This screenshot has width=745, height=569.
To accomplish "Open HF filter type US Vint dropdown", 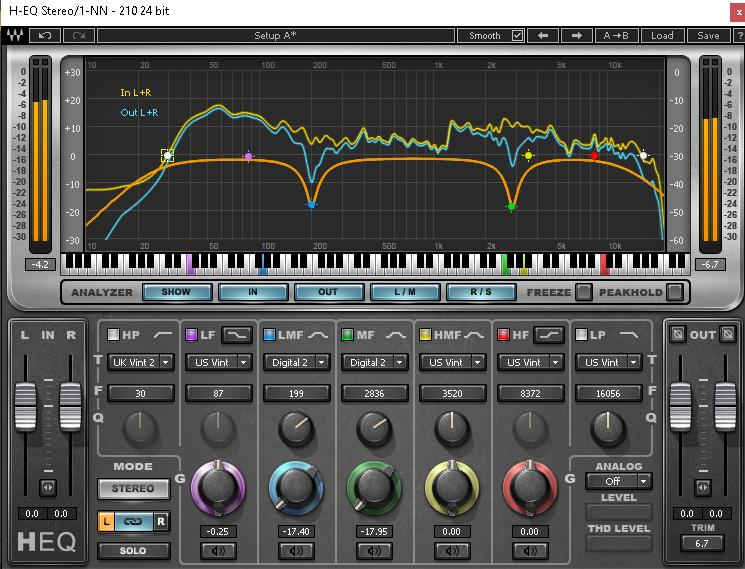I will click(x=530, y=362).
